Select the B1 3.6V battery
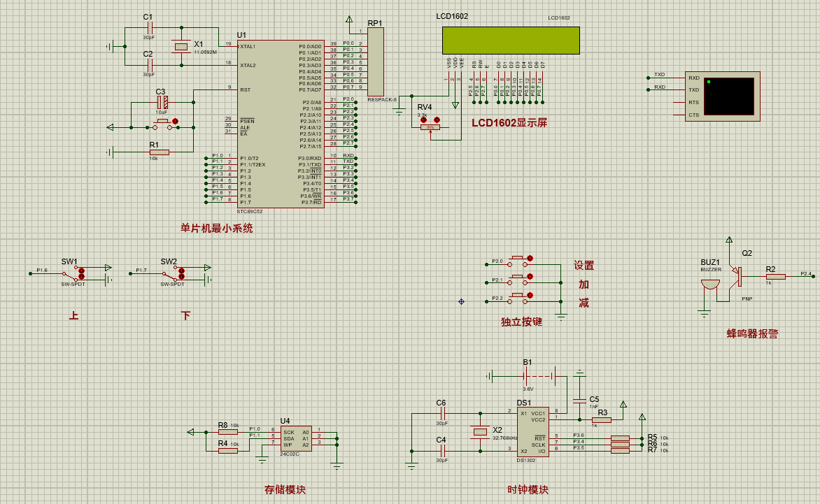The image size is (820, 504). (x=540, y=375)
